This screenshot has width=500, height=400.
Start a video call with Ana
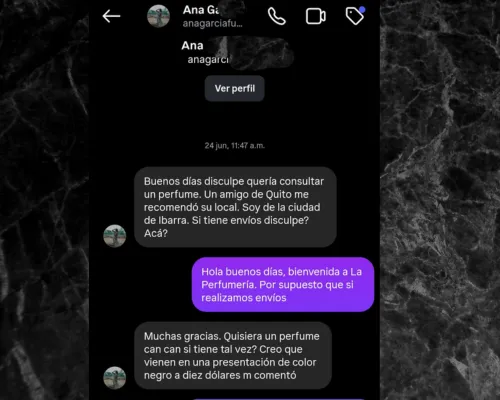tap(316, 16)
